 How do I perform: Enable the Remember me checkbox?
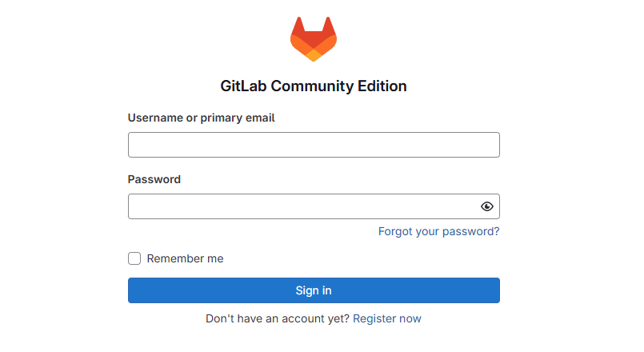click(134, 258)
